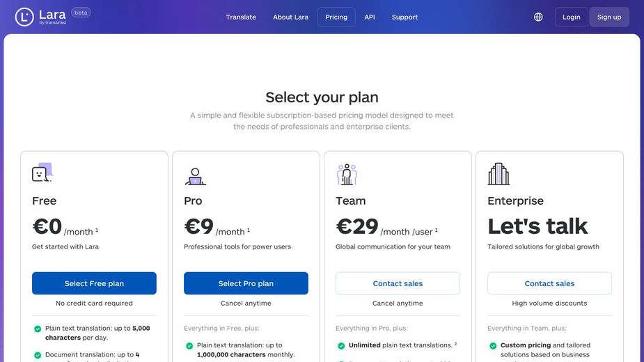This screenshot has width=644, height=362.
Task: Open the API navigation link
Action: pyautogui.click(x=370, y=17)
